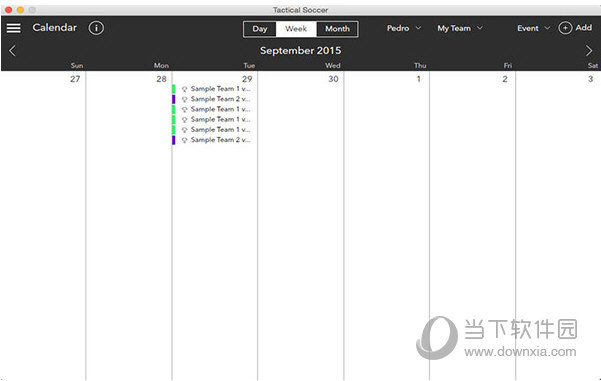Select the purple marker of last event
601x381 pixels.
[x=174, y=140]
